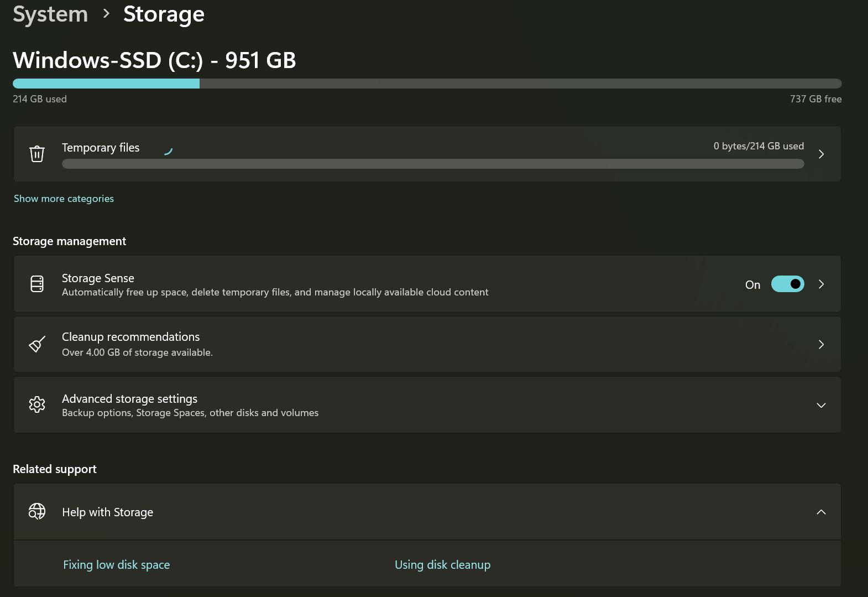This screenshot has width=868, height=597.
Task: Expand Advanced storage settings dropdown arrow
Action: click(x=821, y=405)
